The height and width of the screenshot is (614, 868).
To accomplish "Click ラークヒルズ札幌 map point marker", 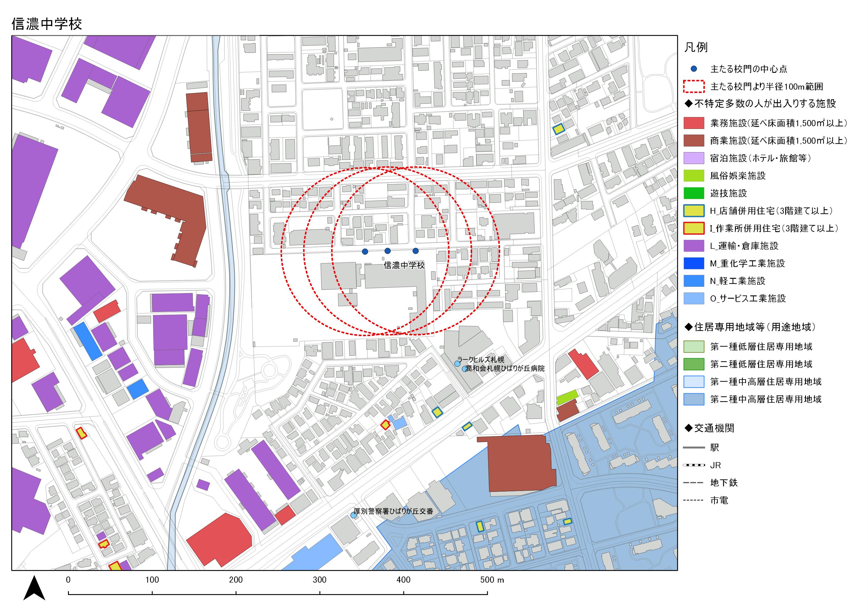I will point(457,363).
